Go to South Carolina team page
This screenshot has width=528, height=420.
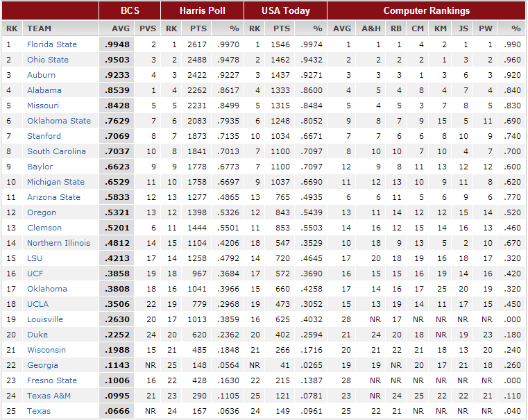pos(56,151)
